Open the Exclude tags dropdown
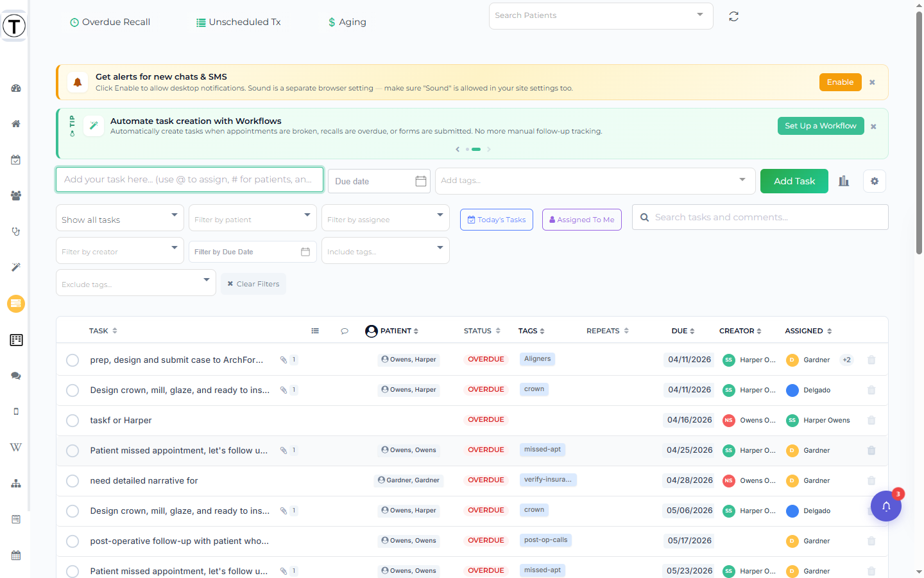Image resolution: width=924 pixels, height=578 pixels. pos(136,283)
